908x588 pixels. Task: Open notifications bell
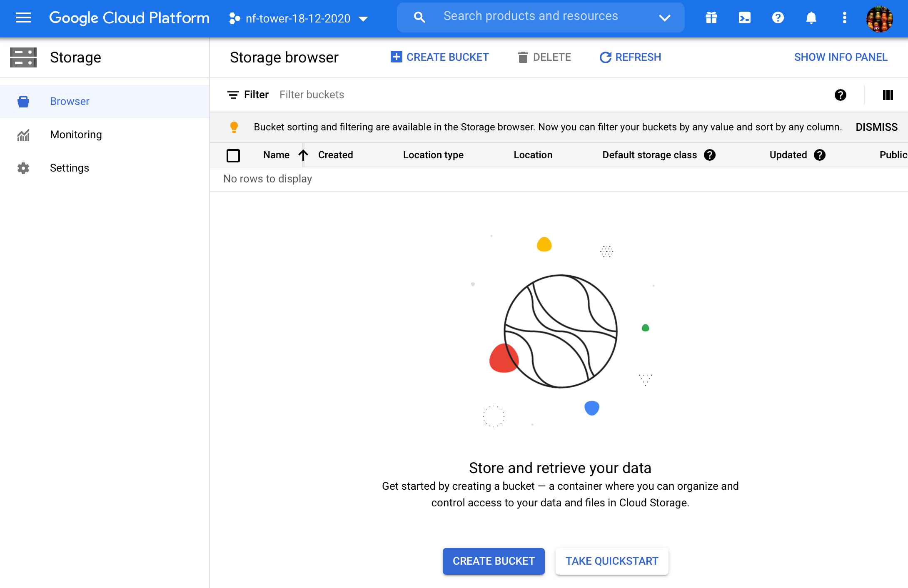pos(811,18)
